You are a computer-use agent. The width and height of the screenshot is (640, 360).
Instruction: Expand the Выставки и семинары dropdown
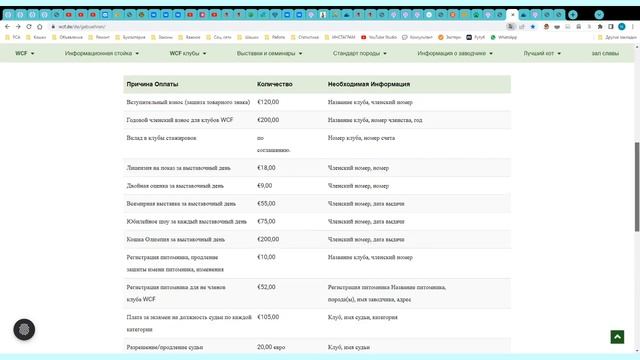tap(269, 53)
